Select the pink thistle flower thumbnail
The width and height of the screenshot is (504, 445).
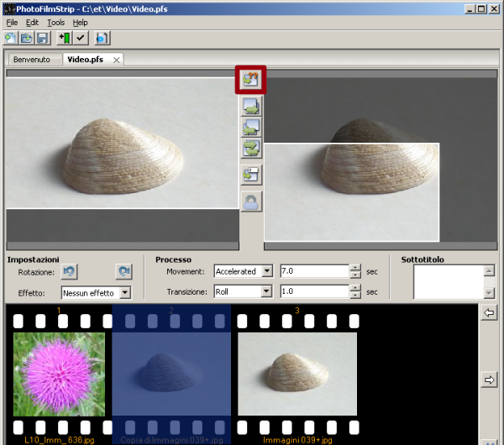[59, 374]
